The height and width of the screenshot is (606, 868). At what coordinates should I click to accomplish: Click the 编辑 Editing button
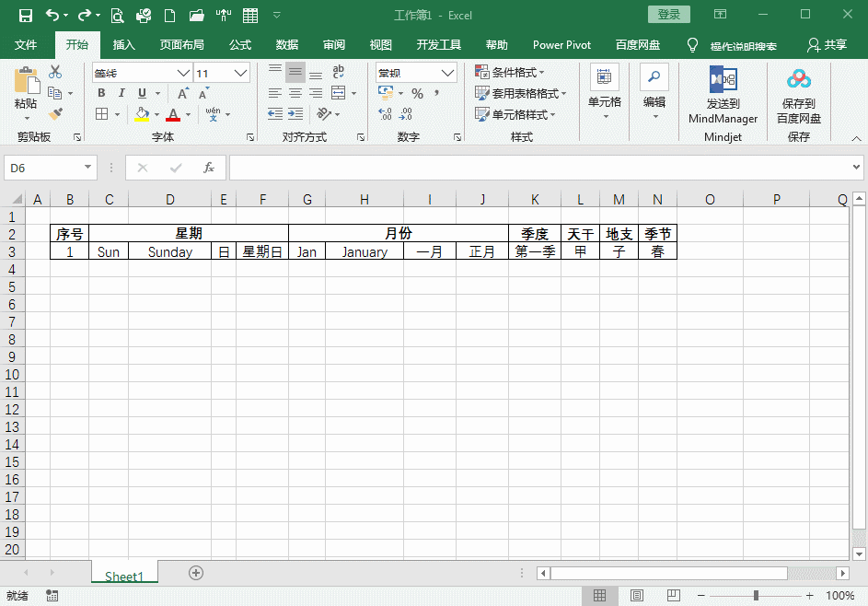coord(654,93)
